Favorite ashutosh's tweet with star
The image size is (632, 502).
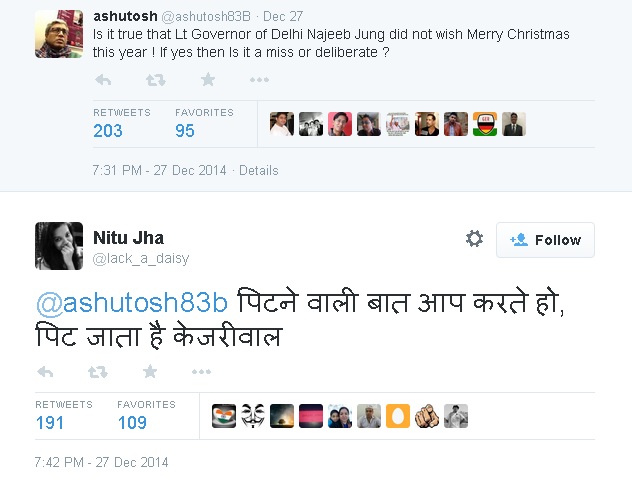(x=208, y=80)
